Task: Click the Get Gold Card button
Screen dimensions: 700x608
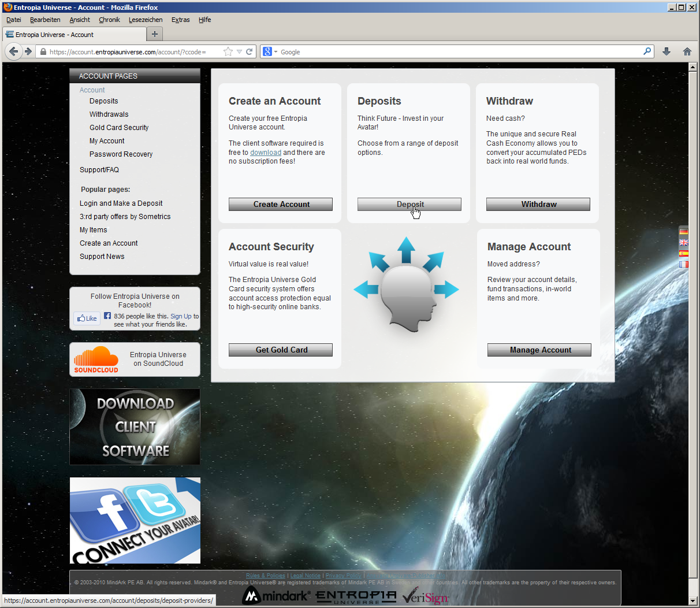Action: [281, 350]
